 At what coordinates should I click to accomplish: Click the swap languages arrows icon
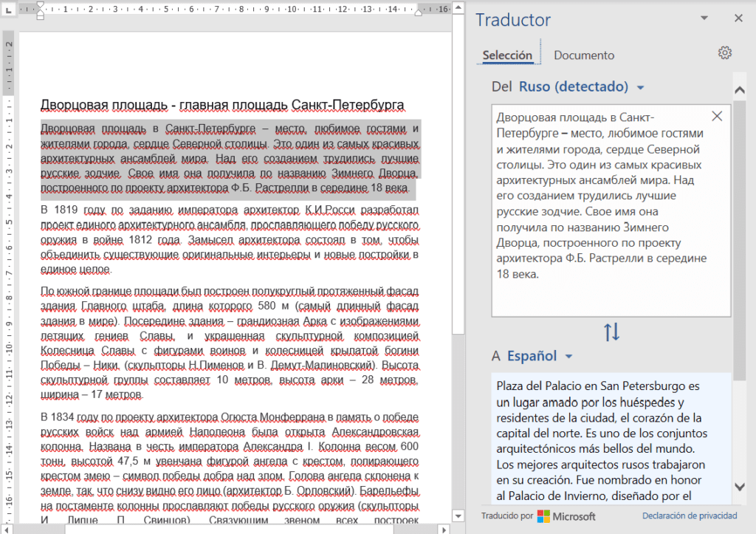(x=611, y=332)
